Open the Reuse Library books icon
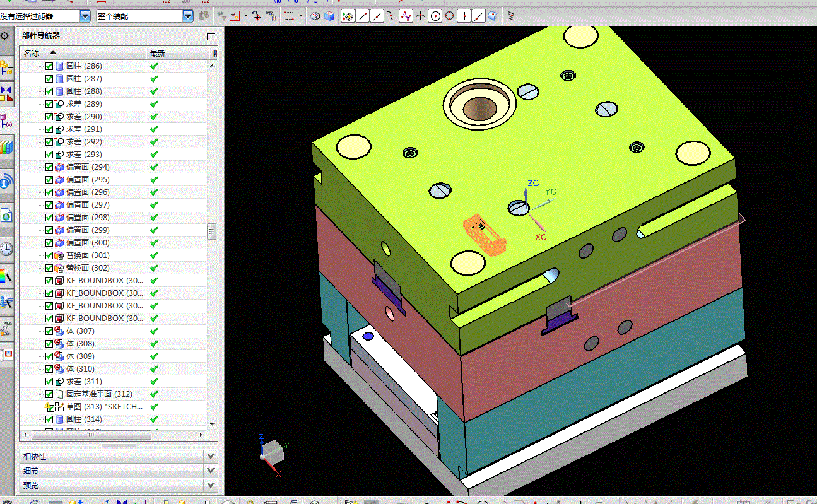 tap(6, 147)
